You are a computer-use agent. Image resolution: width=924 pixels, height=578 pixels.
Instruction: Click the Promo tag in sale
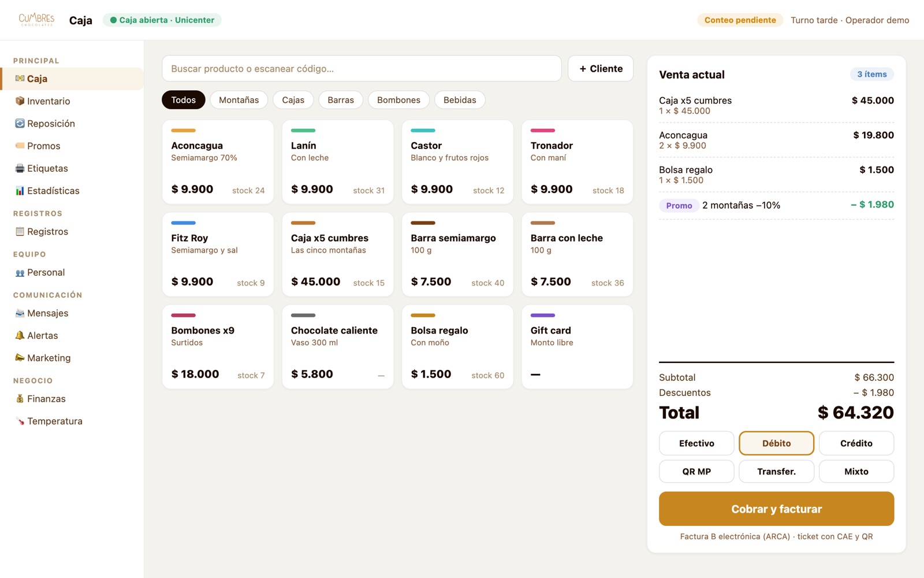point(679,205)
